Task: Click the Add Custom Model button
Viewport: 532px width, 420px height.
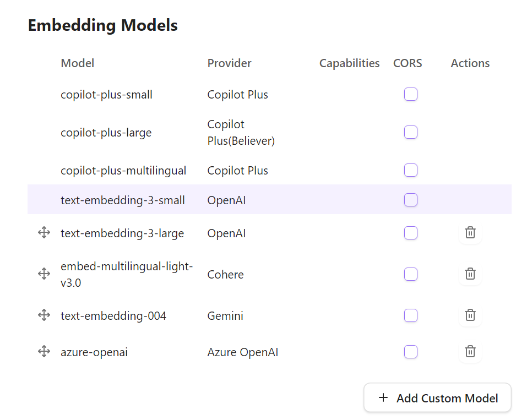Action: (x=438, y=398)
